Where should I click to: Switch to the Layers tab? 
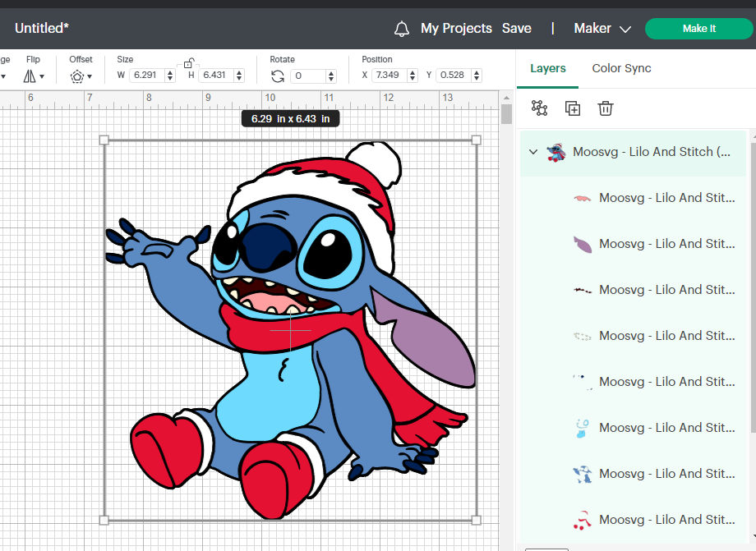pyautogui.click(x=548, y=68)
